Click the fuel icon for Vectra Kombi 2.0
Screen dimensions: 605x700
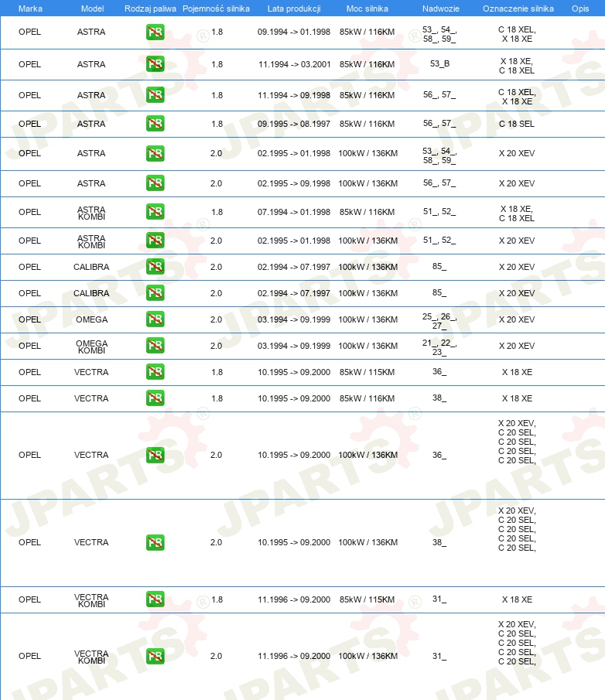pos(155,656)
